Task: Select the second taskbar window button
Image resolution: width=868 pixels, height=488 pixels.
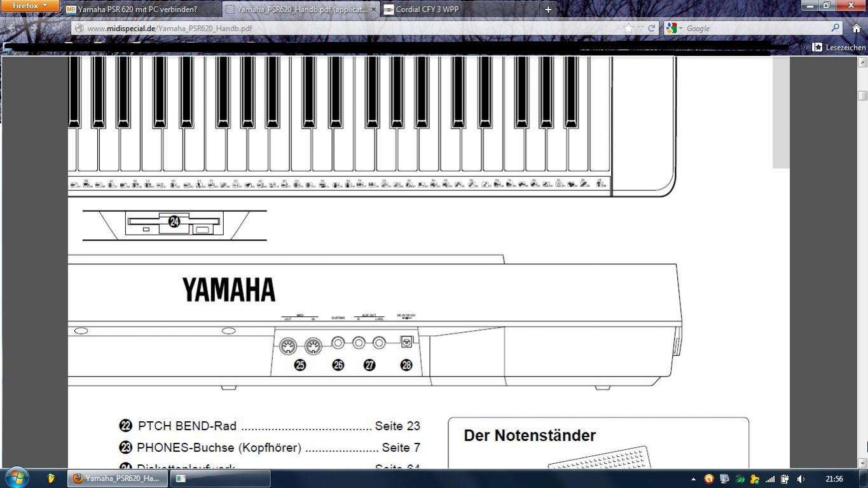Action: pos(221,478)
